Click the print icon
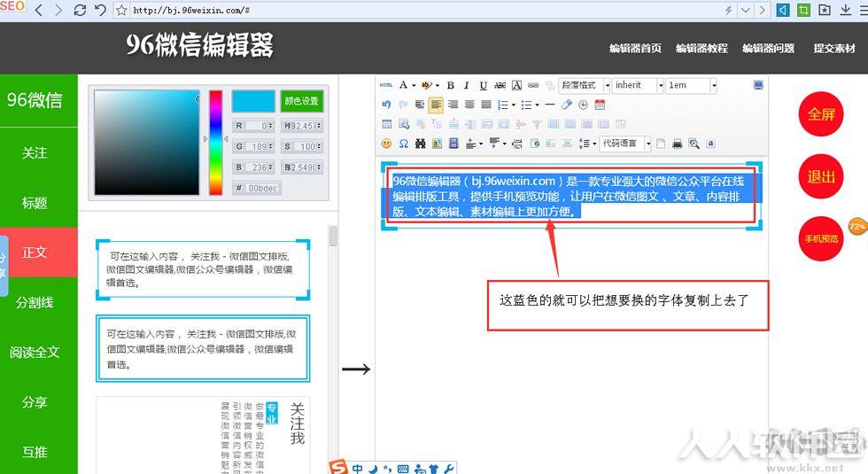This screenshot has width=868, height=474. point(677,144)
